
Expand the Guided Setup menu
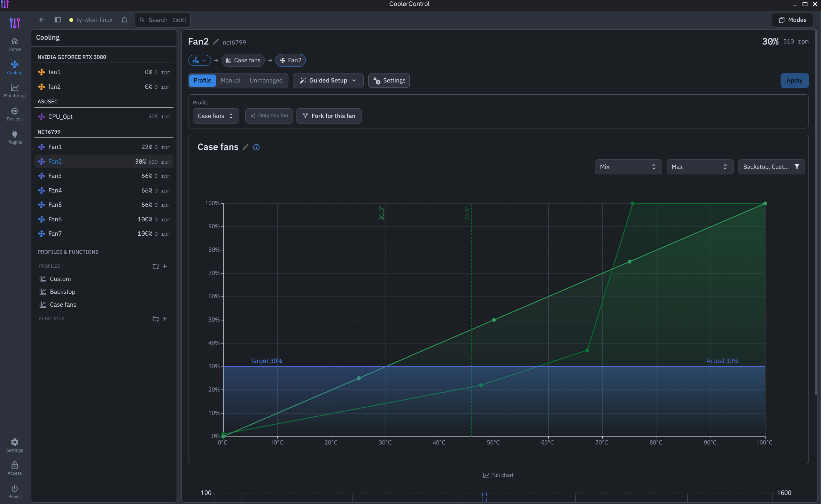[328, 80]
